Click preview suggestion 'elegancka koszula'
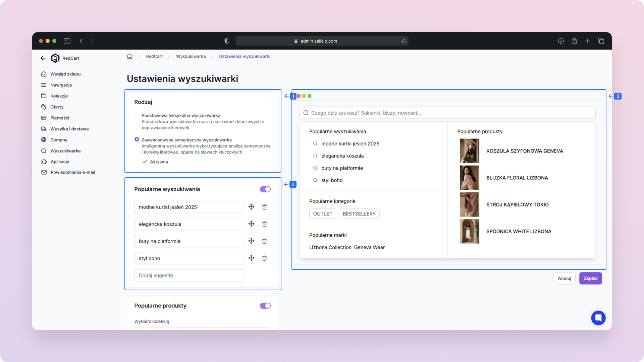 click(x=342, y=156)
